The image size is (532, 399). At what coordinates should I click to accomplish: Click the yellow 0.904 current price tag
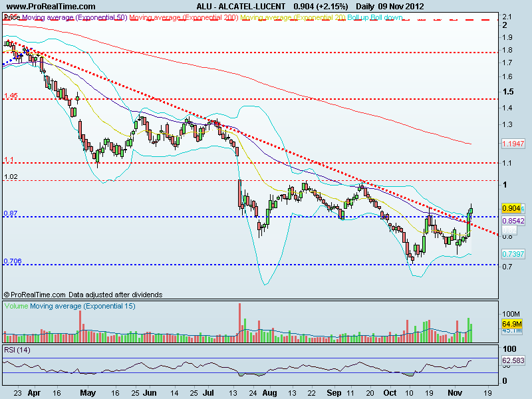pos(511,208)
